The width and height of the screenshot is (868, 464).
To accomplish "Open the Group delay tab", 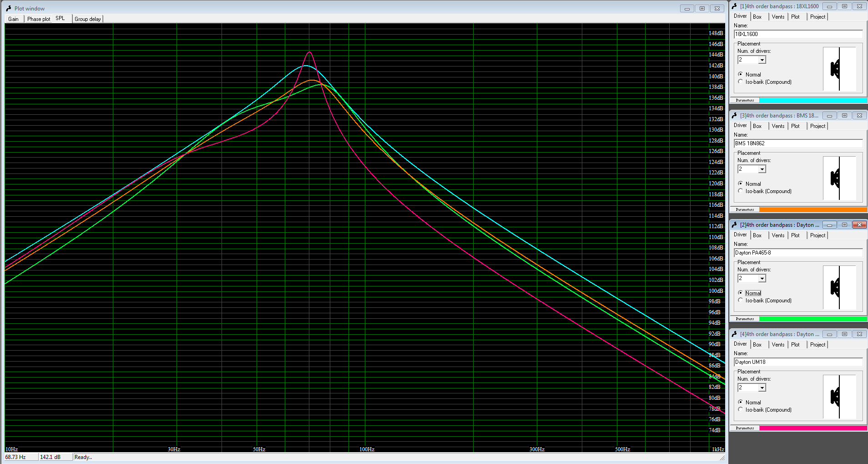I will click(x=88, y=19).
